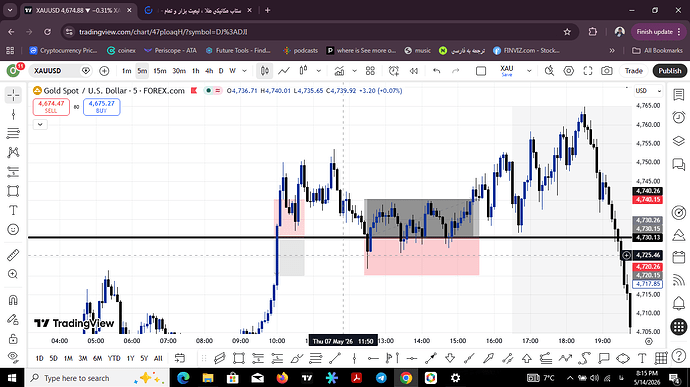
Task: Open the trend line drawing tools
Action: [13, 114]
